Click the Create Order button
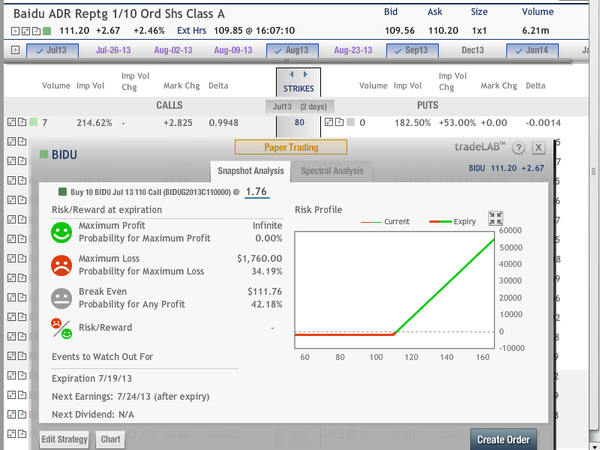This screenshot has height=450, width=600. click(503, 440)
